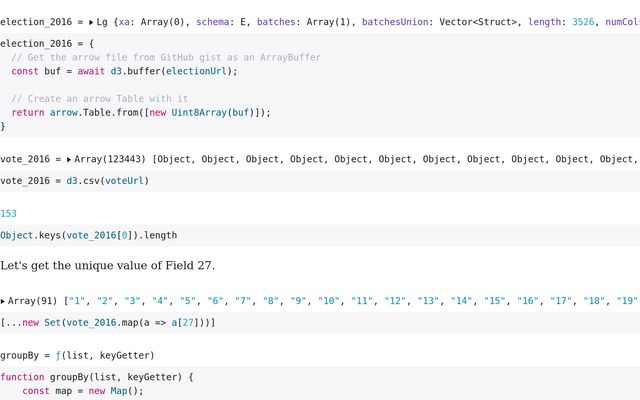Click voteUrl reference in d3.csv call
The height and width of the screenshot is (400, 640).
[124, 181]
